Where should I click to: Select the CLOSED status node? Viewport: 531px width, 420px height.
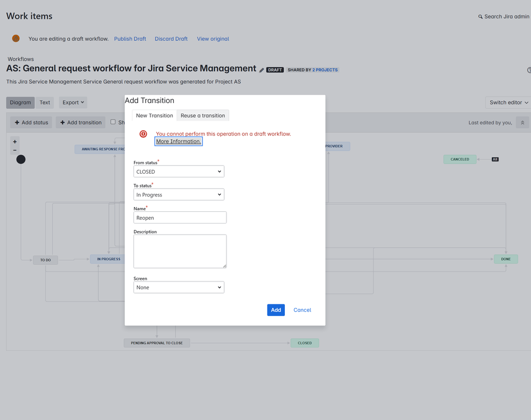point(305,343)
